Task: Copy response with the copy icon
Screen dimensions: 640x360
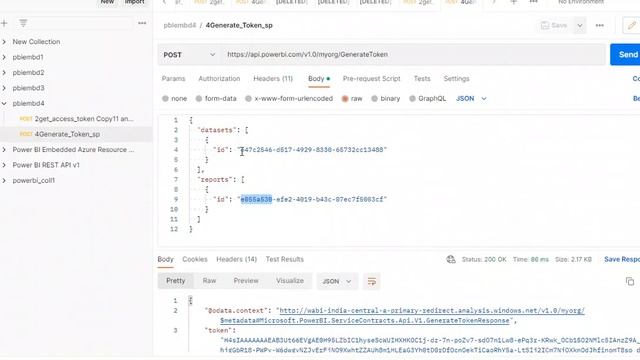Action: pyautogui.click(x=630, y=281)
